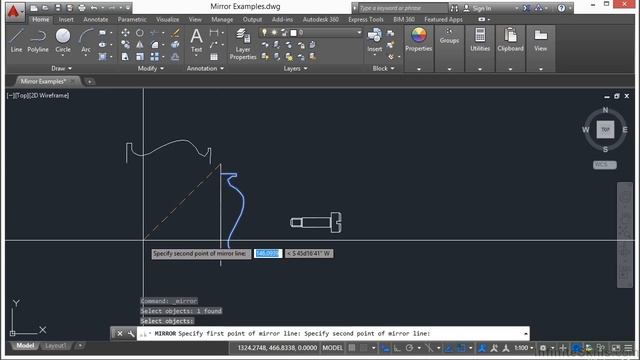The image size is (640, 360).
Task: Switch to the Annotate ribbon tab
Action: coord(96,19)
